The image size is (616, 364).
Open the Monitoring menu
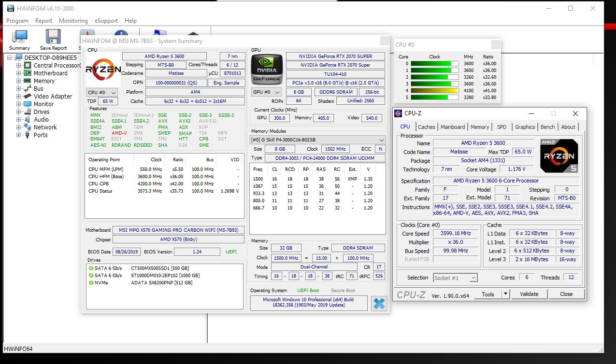73,21
